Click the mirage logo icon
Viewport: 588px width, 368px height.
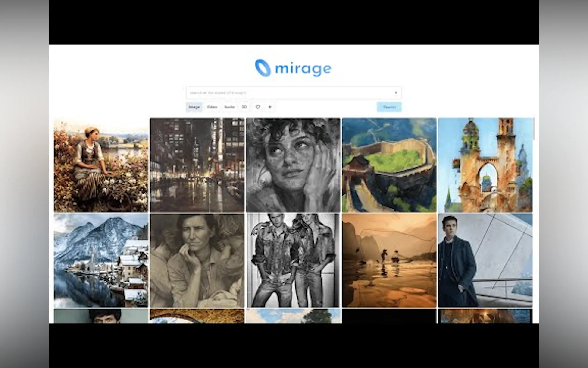pos(263,68)
